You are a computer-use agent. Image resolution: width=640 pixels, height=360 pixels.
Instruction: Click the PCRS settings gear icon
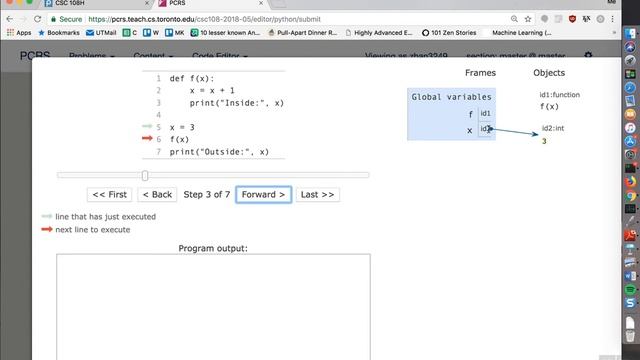pos(588,55)
